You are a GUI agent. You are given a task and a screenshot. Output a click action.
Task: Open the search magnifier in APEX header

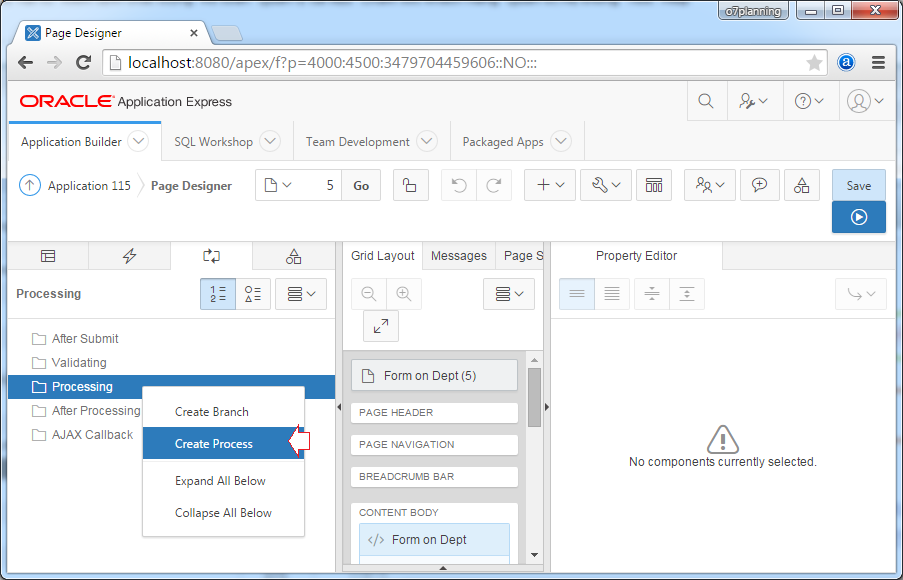click(x=705, y=101)
